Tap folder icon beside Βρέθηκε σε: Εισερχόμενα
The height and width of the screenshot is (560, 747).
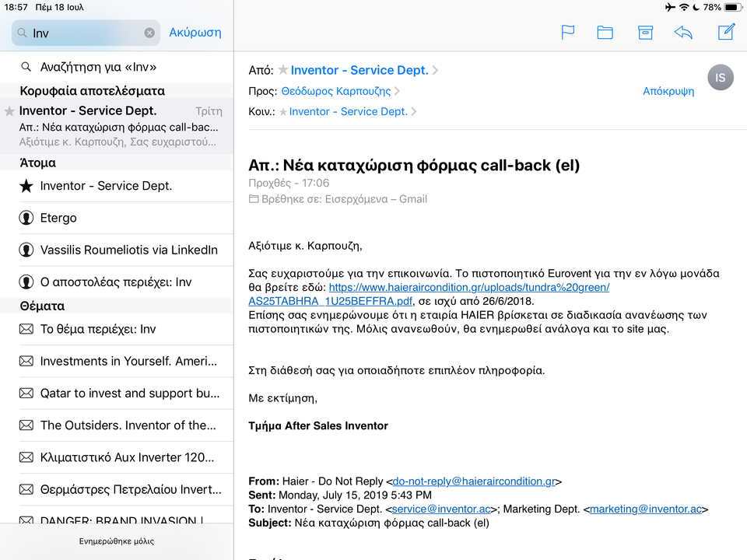pos(254,199)
